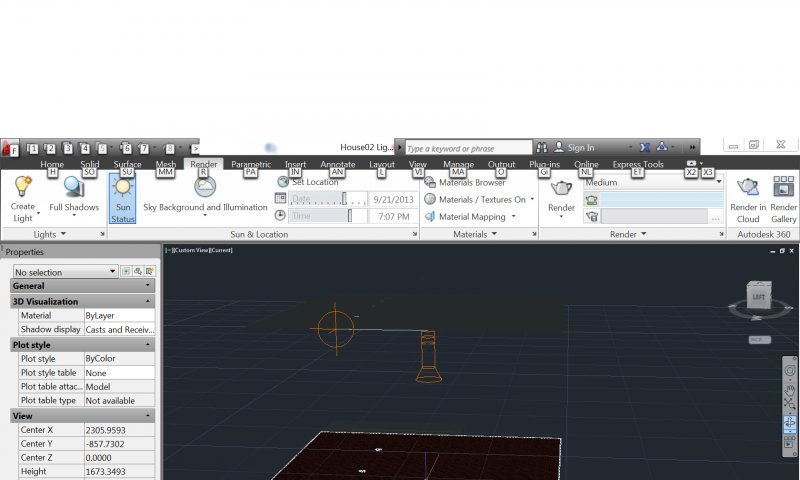This screenshot has width=800, height=480.
Task: Expand the Lights panel dropdown
Action: coord(63,234)
